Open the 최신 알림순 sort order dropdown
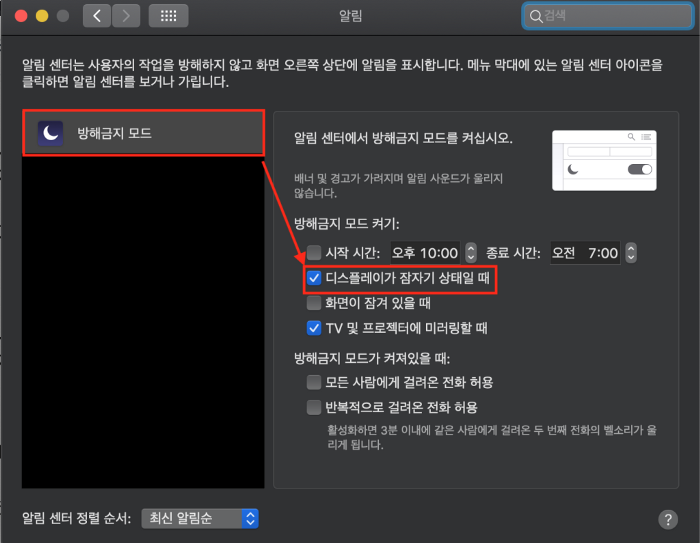 200,518
